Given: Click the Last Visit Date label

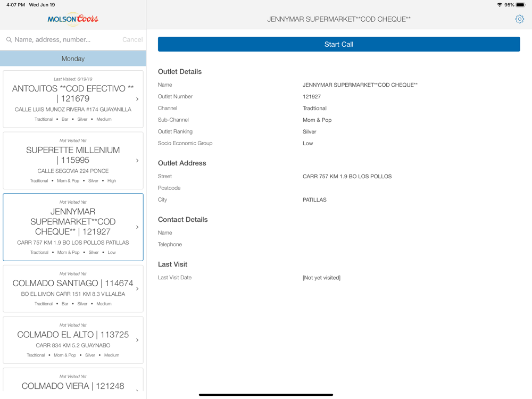Looking at the screenshot, I should coord(174,278).
